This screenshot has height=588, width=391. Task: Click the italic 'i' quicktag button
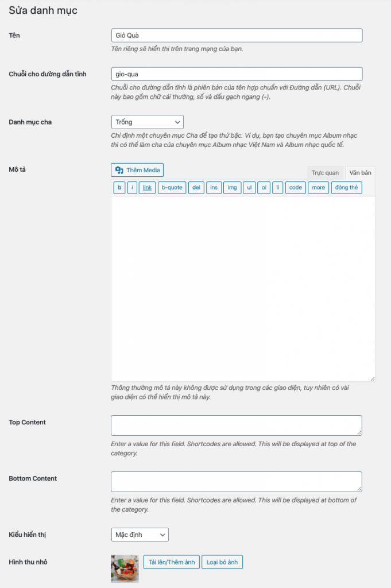[132, 188]
